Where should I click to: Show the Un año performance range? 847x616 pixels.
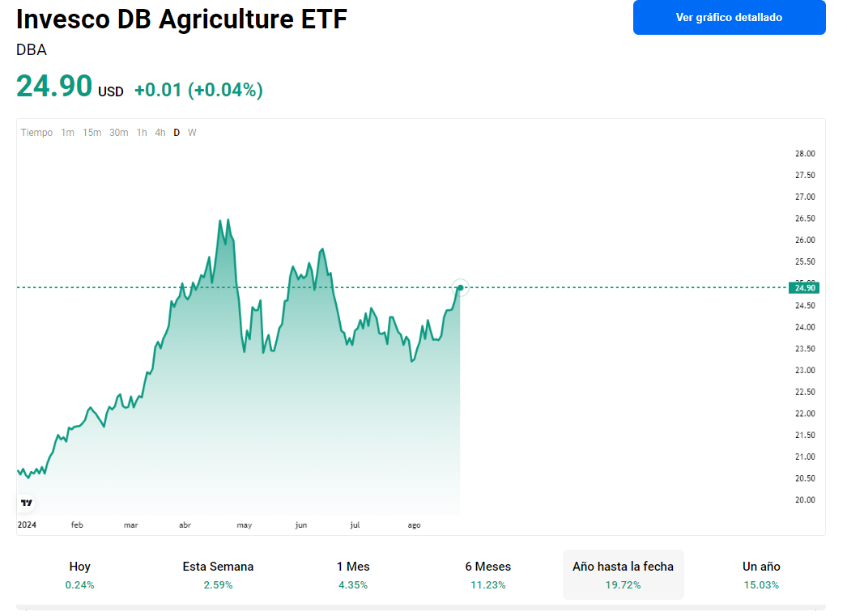[x=761, y=575]
